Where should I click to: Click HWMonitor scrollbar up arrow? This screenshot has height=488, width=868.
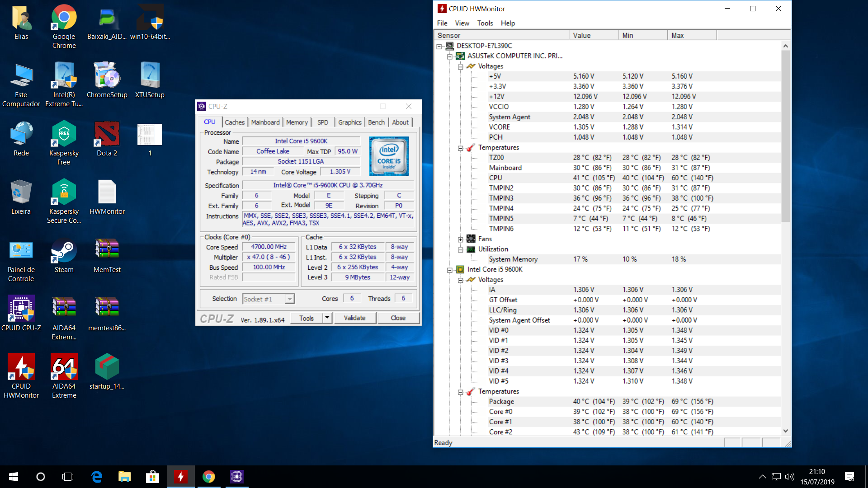point(786,46)
